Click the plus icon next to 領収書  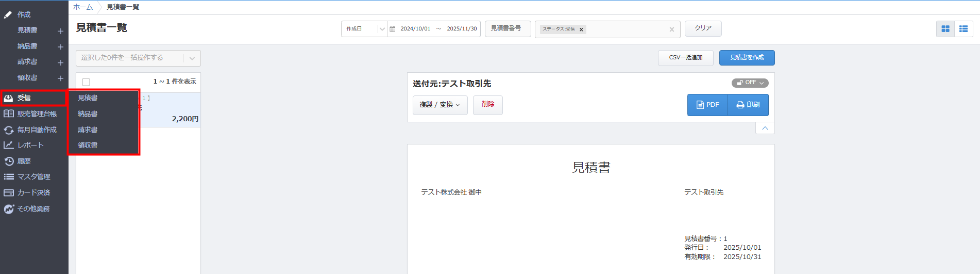coord(60,78)
